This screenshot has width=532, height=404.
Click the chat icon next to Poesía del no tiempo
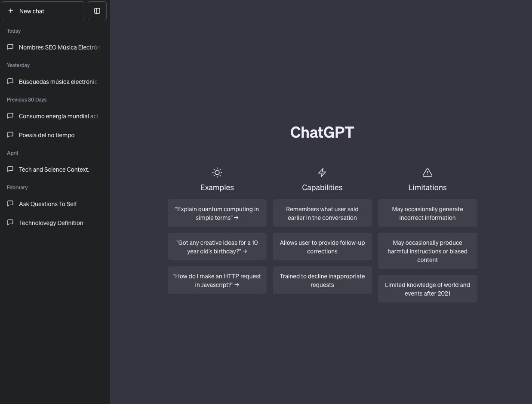(11, 135)
